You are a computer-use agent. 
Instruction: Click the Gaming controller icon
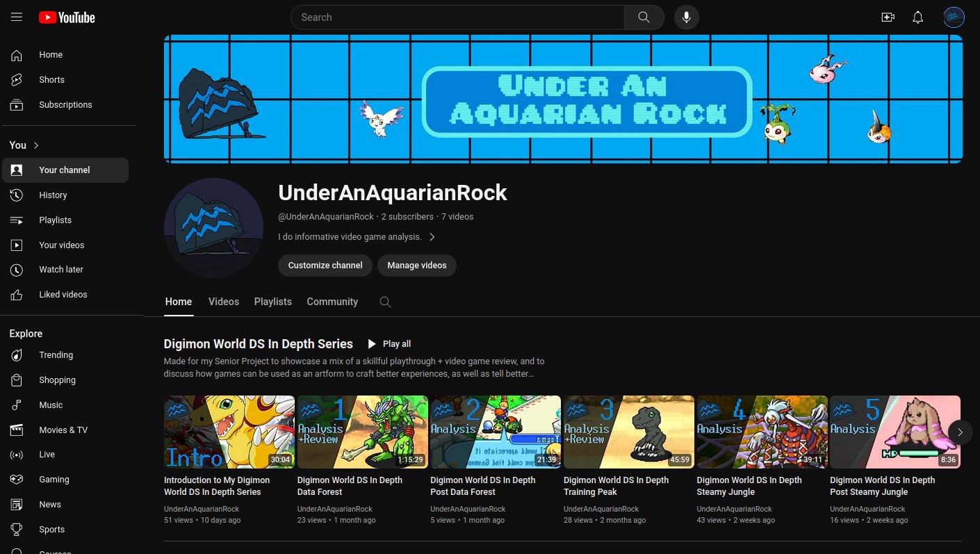[x=17, y=480]
